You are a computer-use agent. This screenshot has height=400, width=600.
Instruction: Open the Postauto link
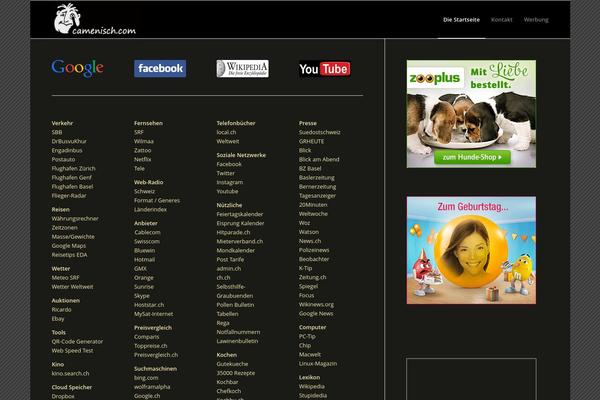pos(63,159)
